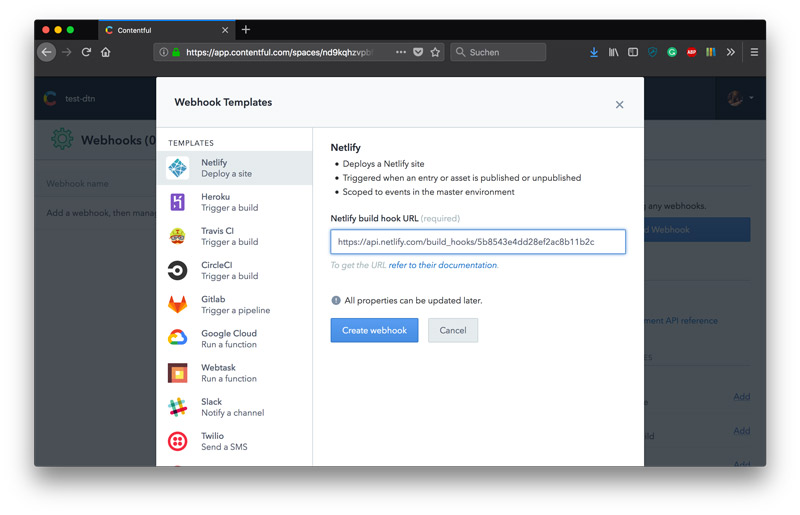Open the shield extension icon
Viewport: 800px width, 515px height.
(653, 52)
